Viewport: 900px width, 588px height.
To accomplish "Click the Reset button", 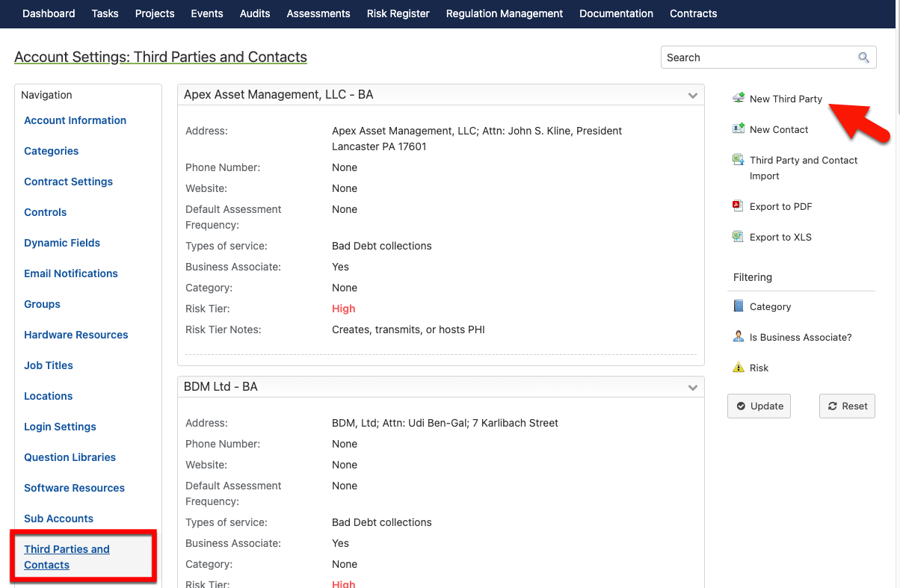I will (x=847, y=406).
